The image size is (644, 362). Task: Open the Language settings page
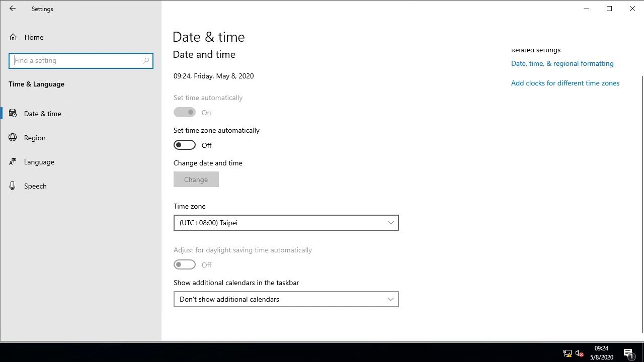80,162
